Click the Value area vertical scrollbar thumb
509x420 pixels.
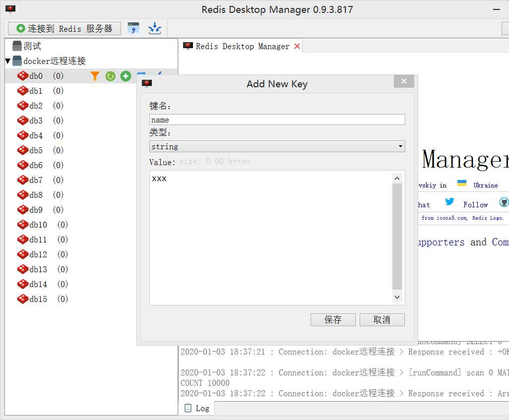point(397,237)
